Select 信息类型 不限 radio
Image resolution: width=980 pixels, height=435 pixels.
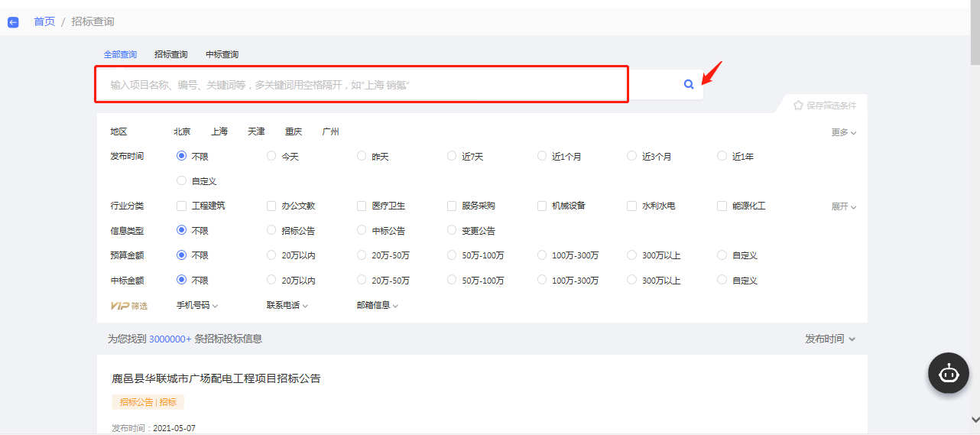click(181, 230)
